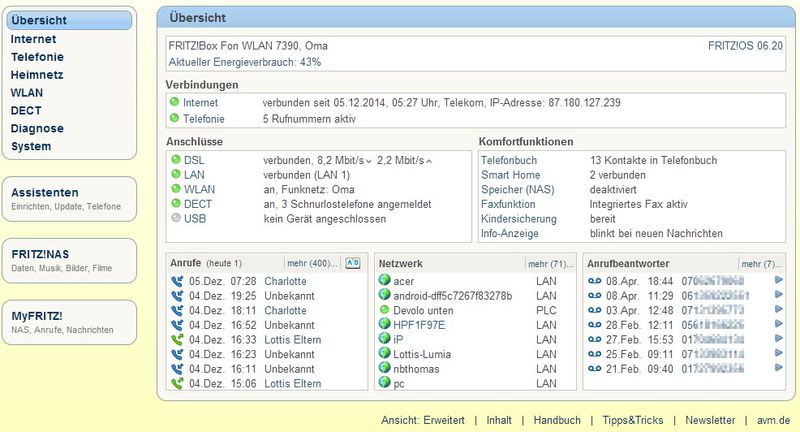Open the Telefonbuch comfort function
This screenshot has height=432, width=800.
tap(509, 160)
